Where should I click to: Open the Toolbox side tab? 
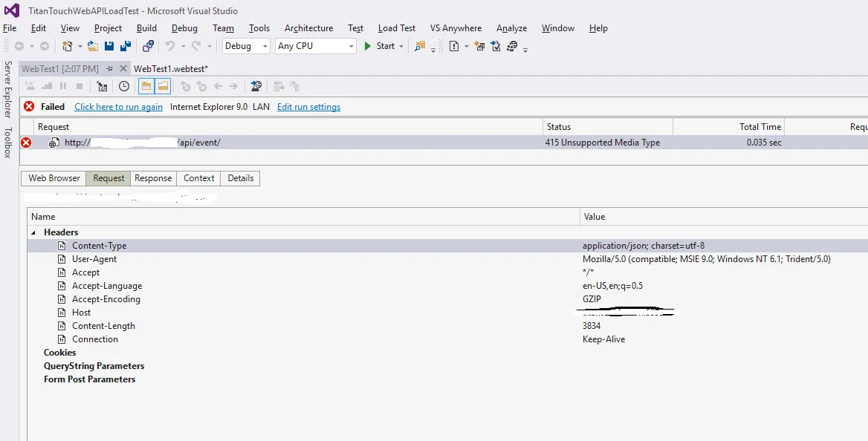pyautogui.click(x=7, y=143)
